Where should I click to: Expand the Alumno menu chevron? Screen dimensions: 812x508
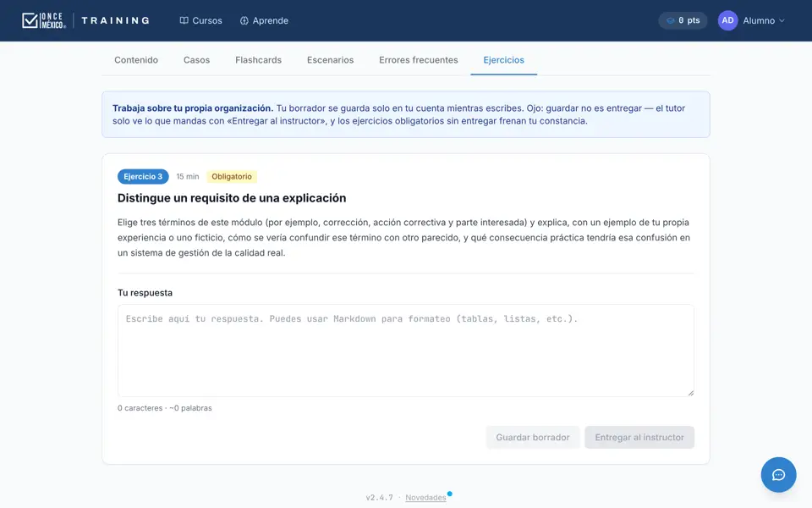click(x=782, y=20)
